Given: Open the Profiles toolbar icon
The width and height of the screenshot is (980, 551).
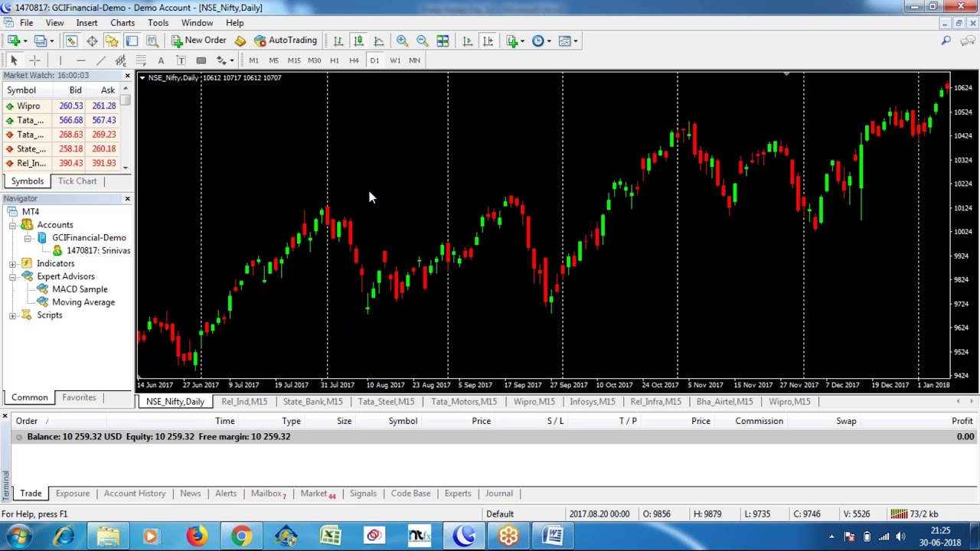Looking at the screenshot, I should pyautogui.click(x=40, y=41).
